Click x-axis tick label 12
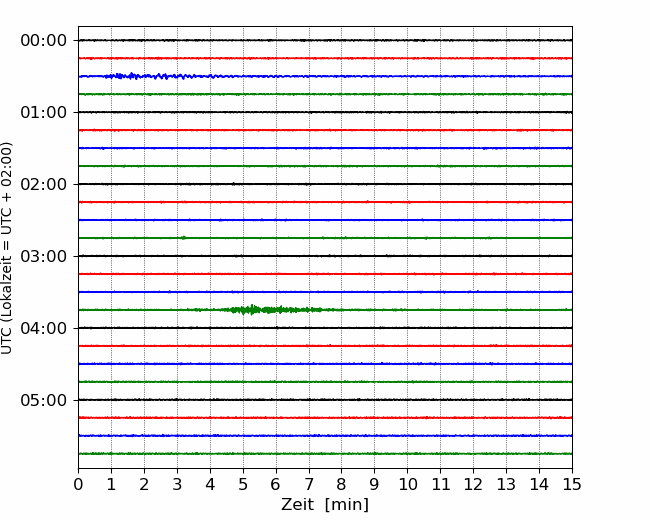The image size is (650, 520). (x=473, y=484)
